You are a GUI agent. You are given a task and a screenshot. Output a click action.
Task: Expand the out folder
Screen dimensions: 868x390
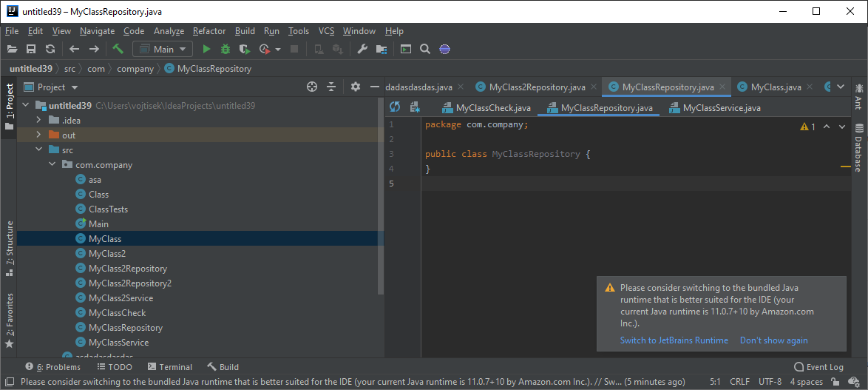[x=38, y=135]
